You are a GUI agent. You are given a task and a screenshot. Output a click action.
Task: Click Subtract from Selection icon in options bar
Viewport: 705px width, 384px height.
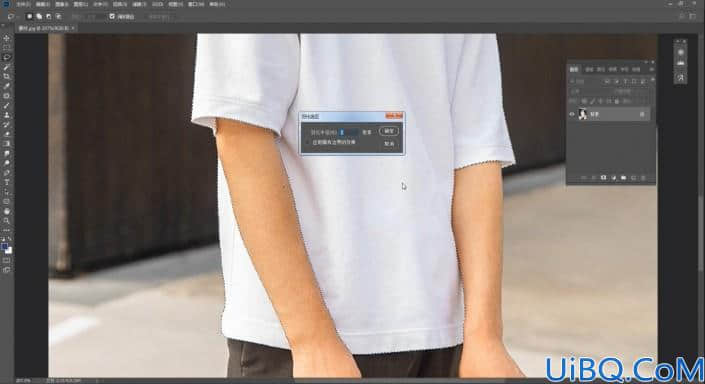pos(49,17)
